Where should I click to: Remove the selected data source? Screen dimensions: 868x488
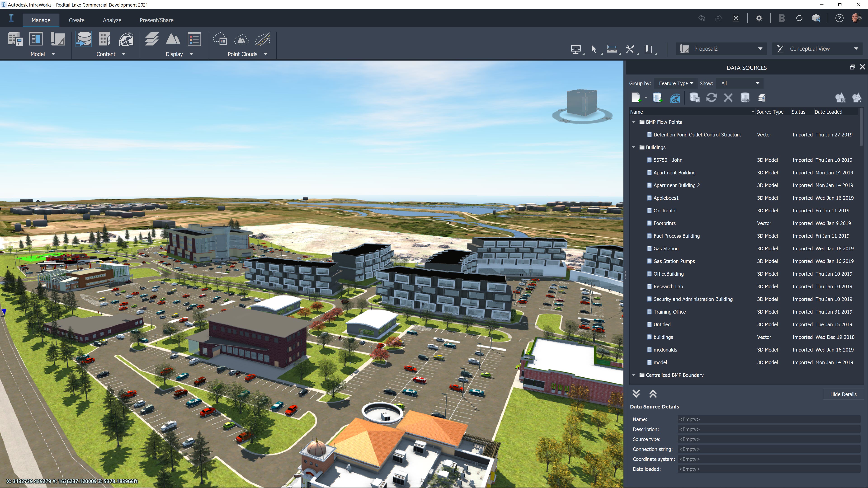point(728,98)
